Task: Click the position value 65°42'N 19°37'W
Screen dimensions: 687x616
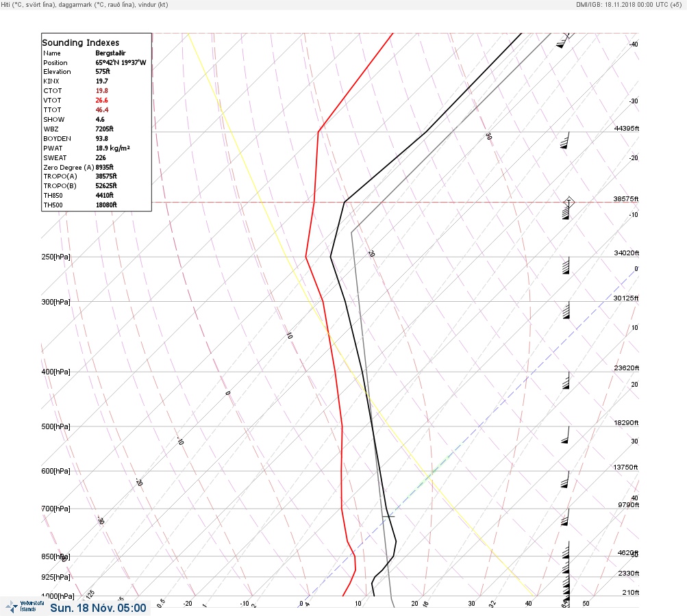Action: pos(121,62)
